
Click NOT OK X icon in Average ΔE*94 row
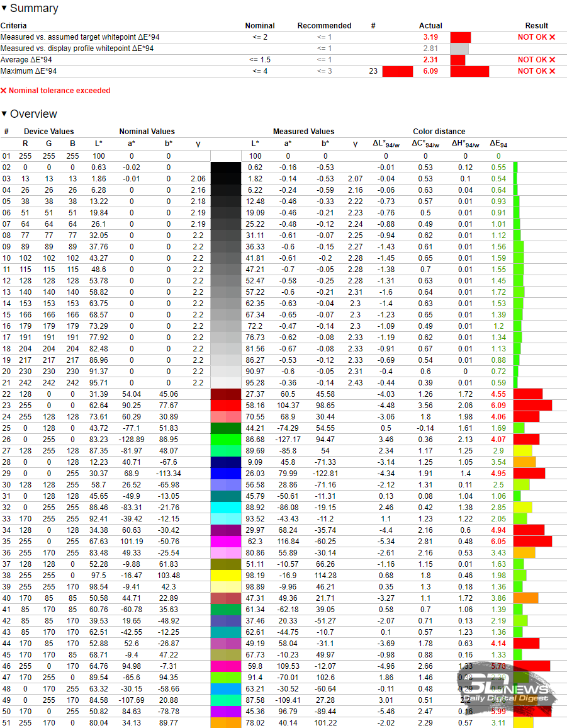(x=552, y=60)
